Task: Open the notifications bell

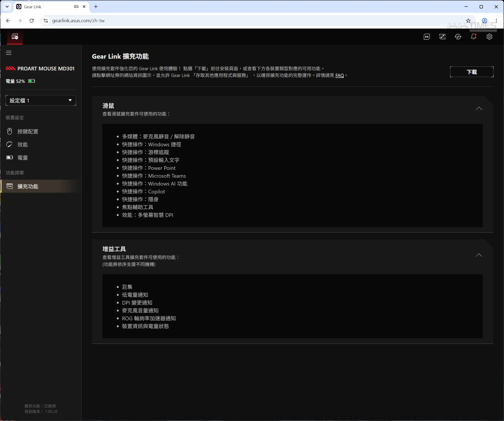Action: click(x=473, y=37)
